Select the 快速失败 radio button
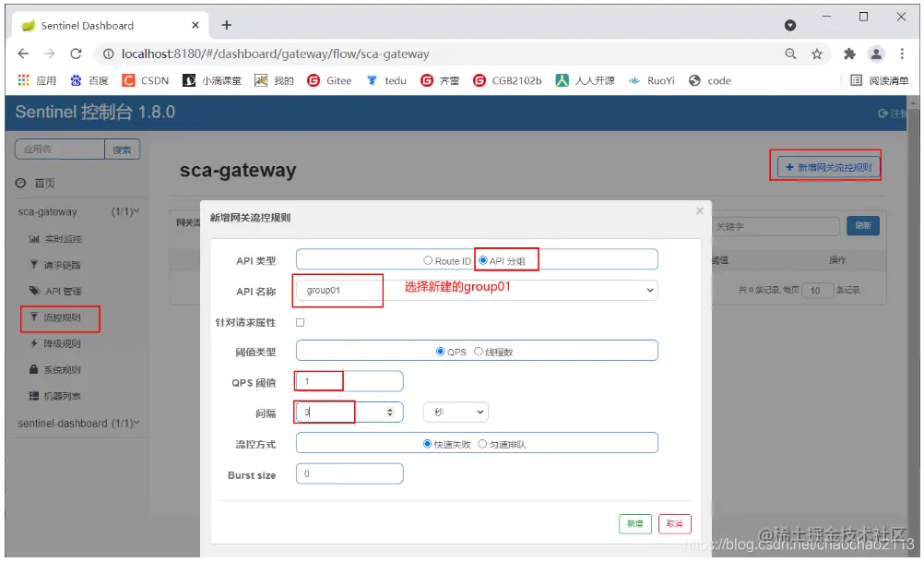Viewport: 924px width, 562px height. (x=427, y=444)
